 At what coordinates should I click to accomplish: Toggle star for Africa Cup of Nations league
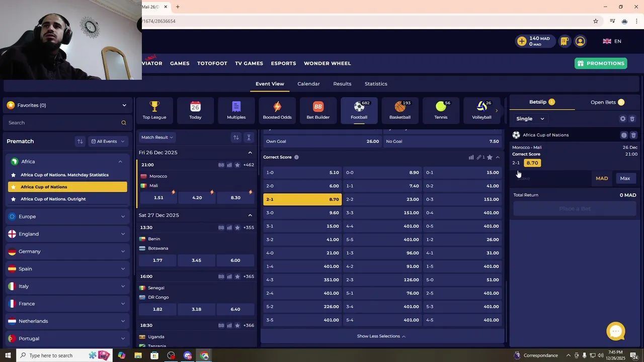tap(13, 187)
